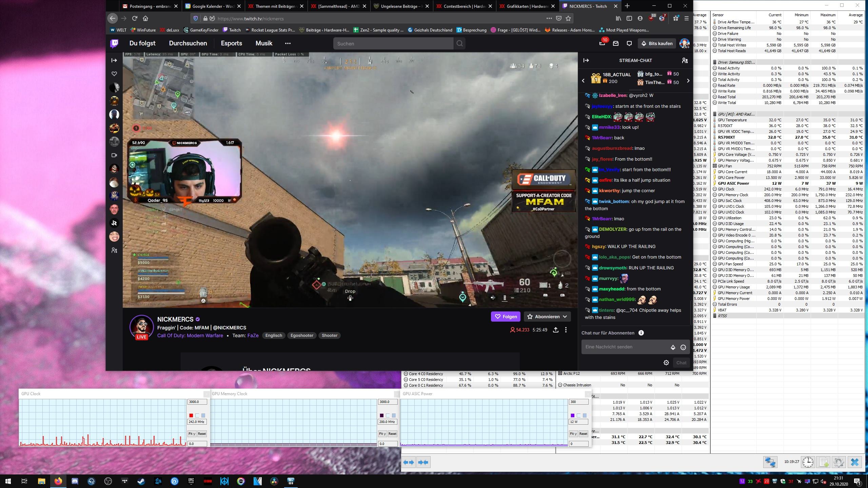Image resolution: width=868 pixels, height=488 pixels.
Task: Open Musik in Twitch navigation
Action: click(x=264, y=43)
